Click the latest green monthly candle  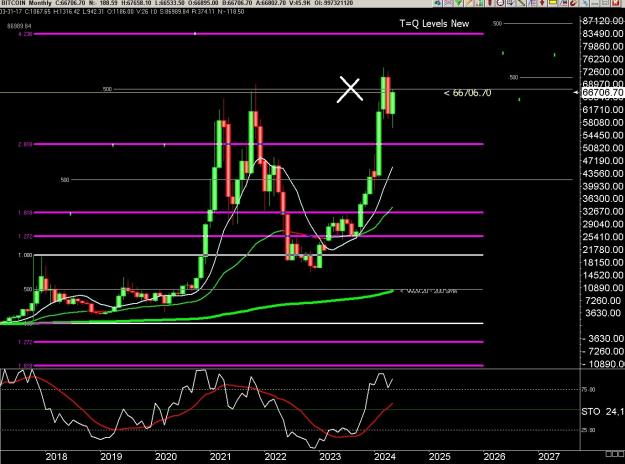[x=393, y=103]
